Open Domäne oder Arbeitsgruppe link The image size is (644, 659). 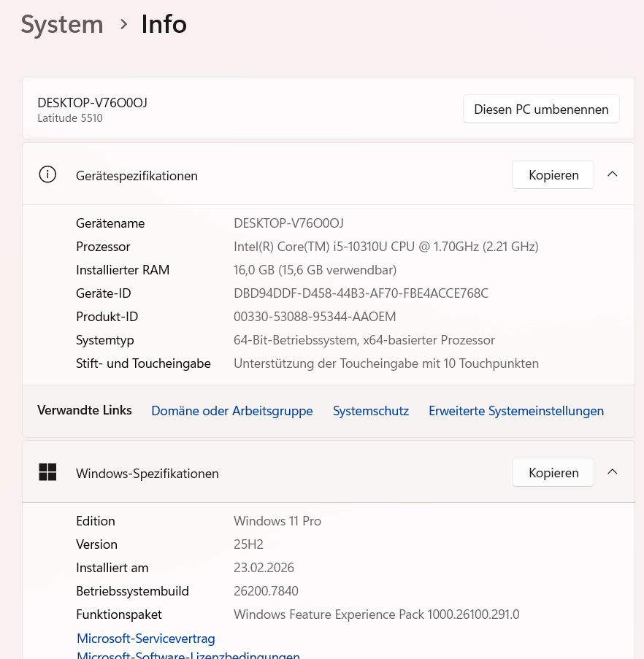coord(232,411)
